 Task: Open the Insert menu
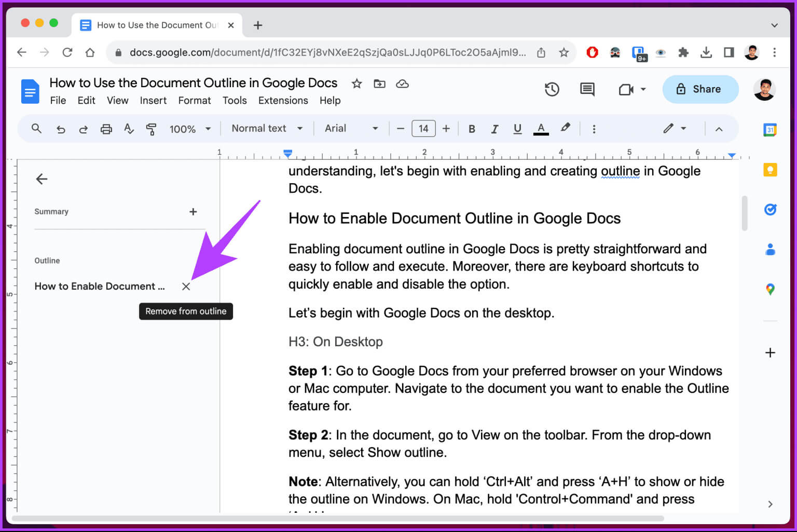(153, 100)
